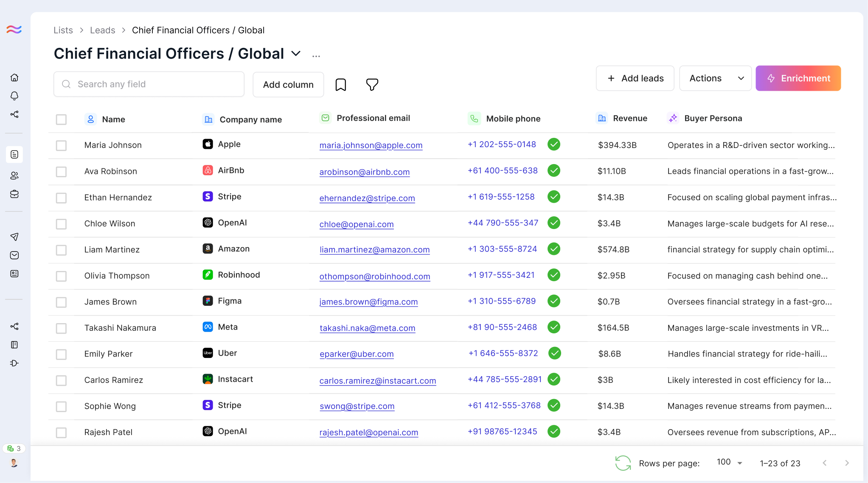The width and height of the screenshot is (868, 483).
Task: Open chloe@openai.com email link
Action: coord(357,224)
